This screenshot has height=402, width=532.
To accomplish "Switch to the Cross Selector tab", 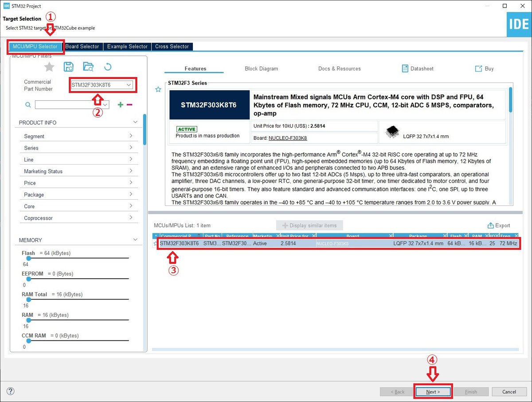I will (x=172, y=47).
